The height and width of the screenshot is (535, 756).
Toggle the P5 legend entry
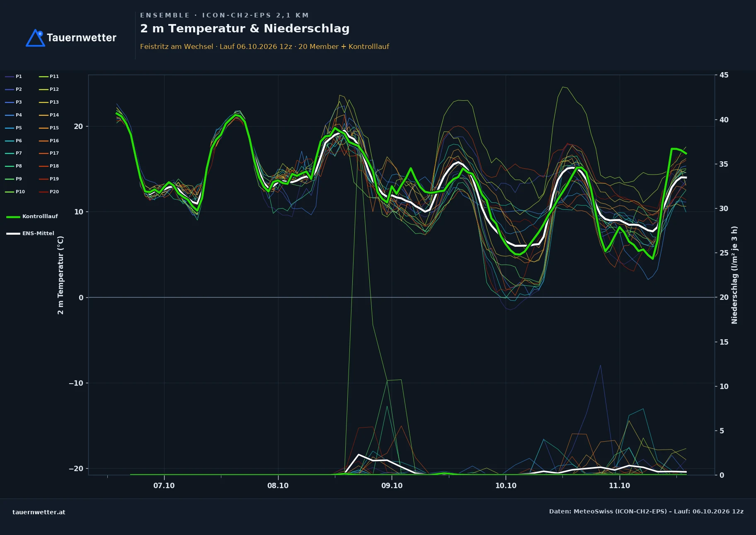click(13, 128)
